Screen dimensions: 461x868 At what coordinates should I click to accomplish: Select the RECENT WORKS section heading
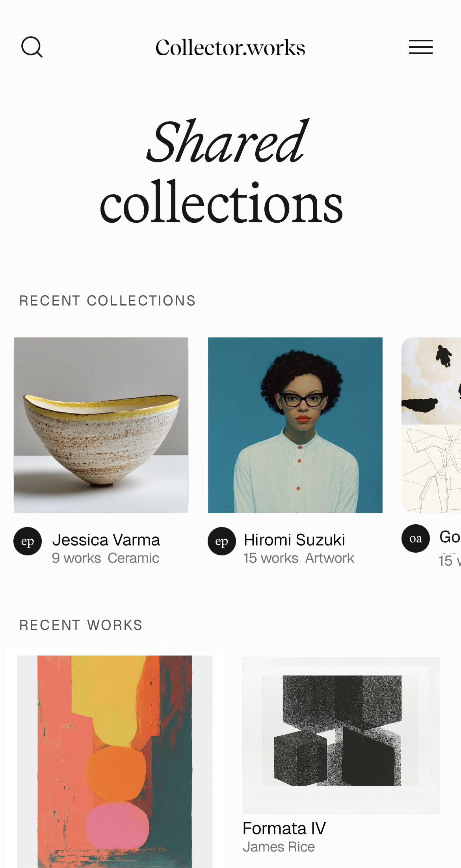[x=81, y=625]
